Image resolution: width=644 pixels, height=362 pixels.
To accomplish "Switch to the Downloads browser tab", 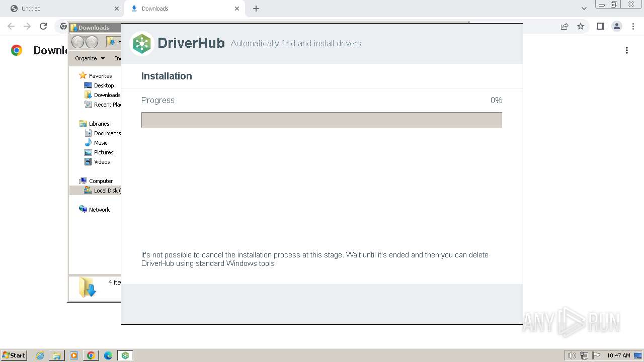I will pos(184,9).
